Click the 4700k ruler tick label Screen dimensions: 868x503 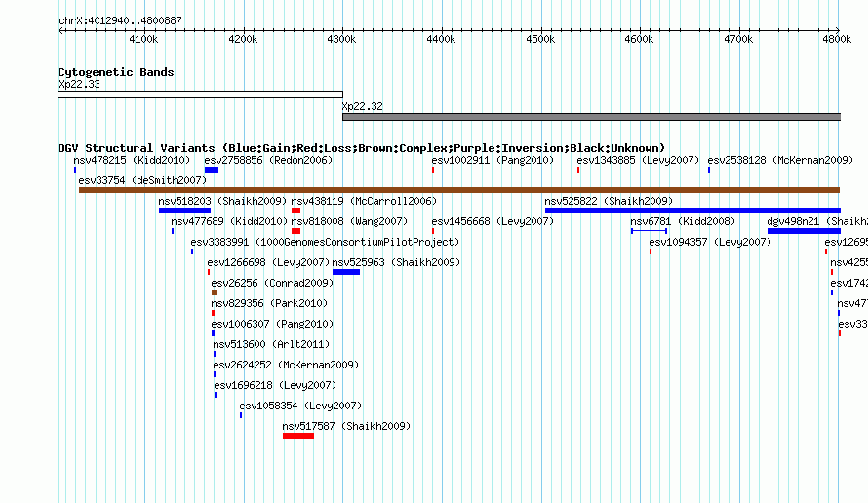738,39
